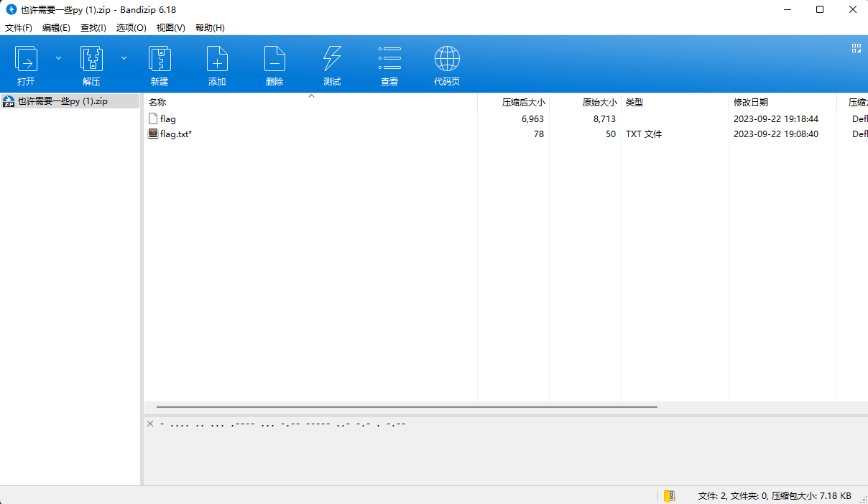The height and width of the screenshot is (504, 868).
Task: Select the 解压 (Extract) toolbar icon
Action: 91,65
